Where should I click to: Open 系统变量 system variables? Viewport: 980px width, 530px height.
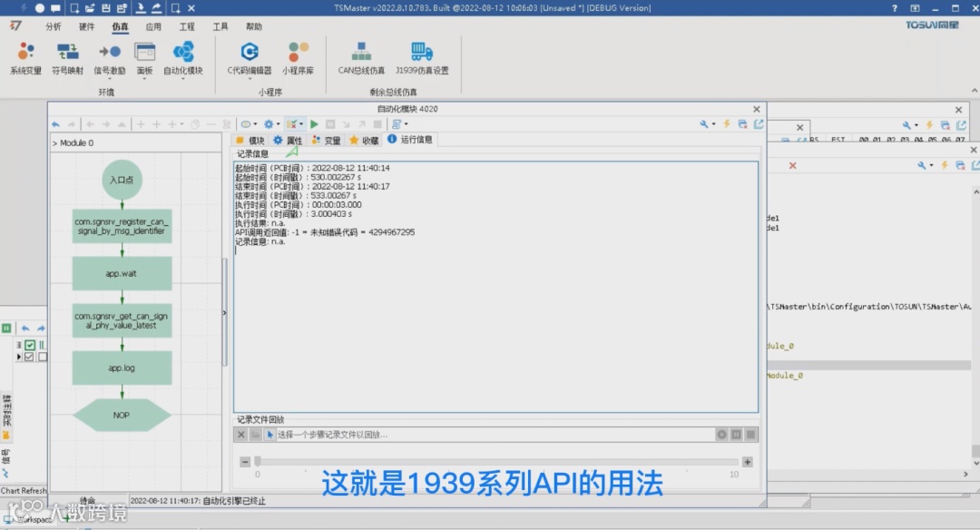(25, 58)
